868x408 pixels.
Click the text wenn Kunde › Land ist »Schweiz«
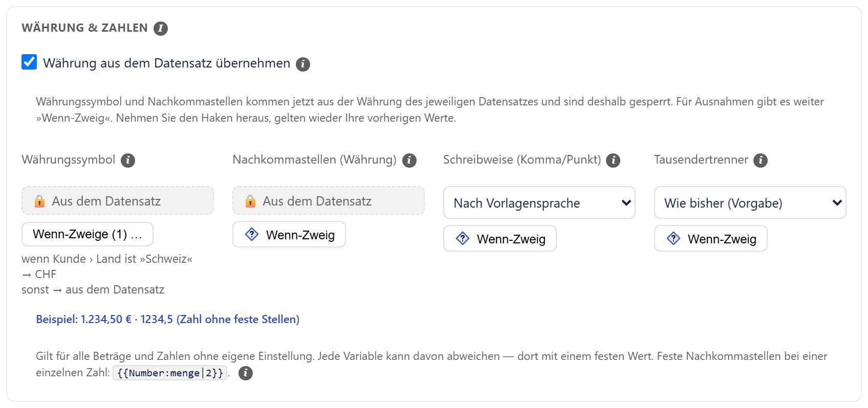pos(107,259)
